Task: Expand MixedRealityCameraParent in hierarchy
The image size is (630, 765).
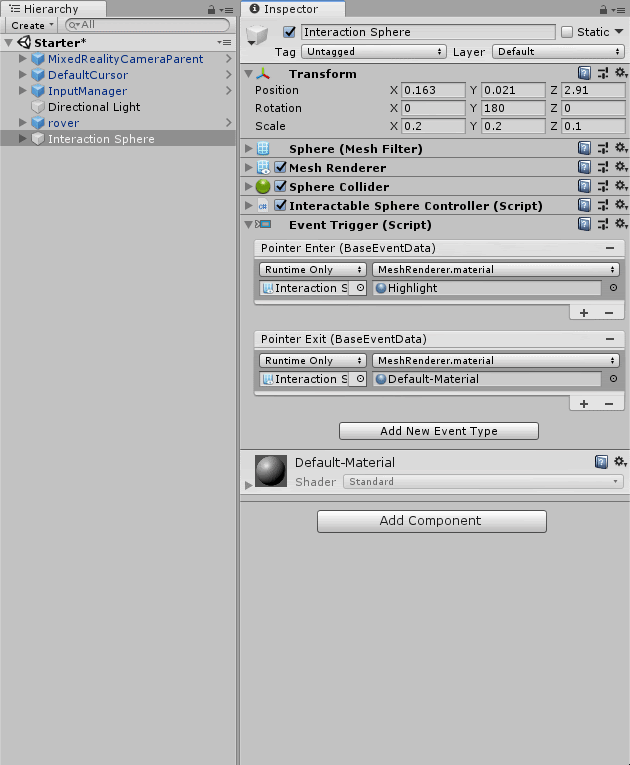Action: click(x=22, y=59)
